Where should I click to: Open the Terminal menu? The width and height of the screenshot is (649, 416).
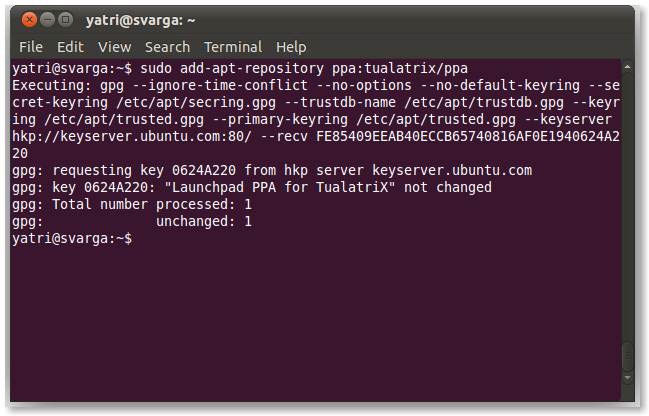point(233,47)
